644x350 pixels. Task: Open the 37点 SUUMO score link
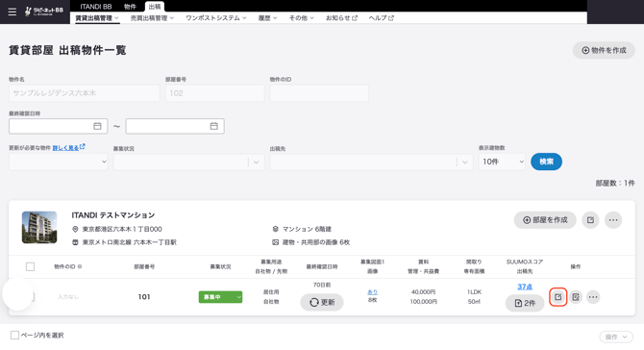[x=525, y=287]
